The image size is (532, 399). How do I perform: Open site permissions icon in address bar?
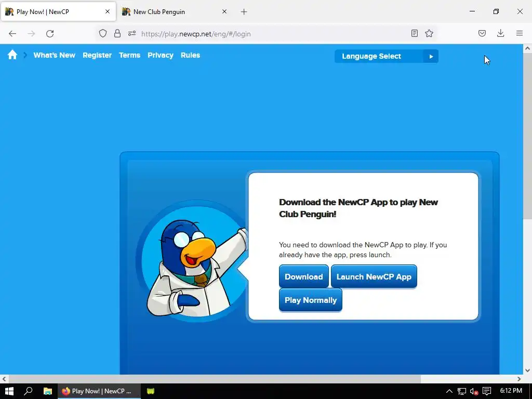132,33
